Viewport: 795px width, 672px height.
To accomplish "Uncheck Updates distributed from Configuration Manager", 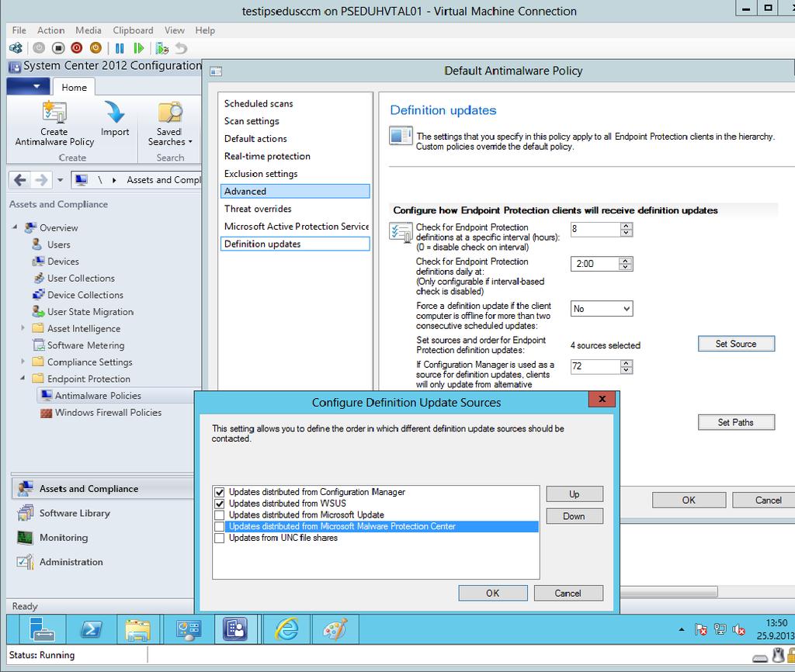I will click(x=219, y=492).
